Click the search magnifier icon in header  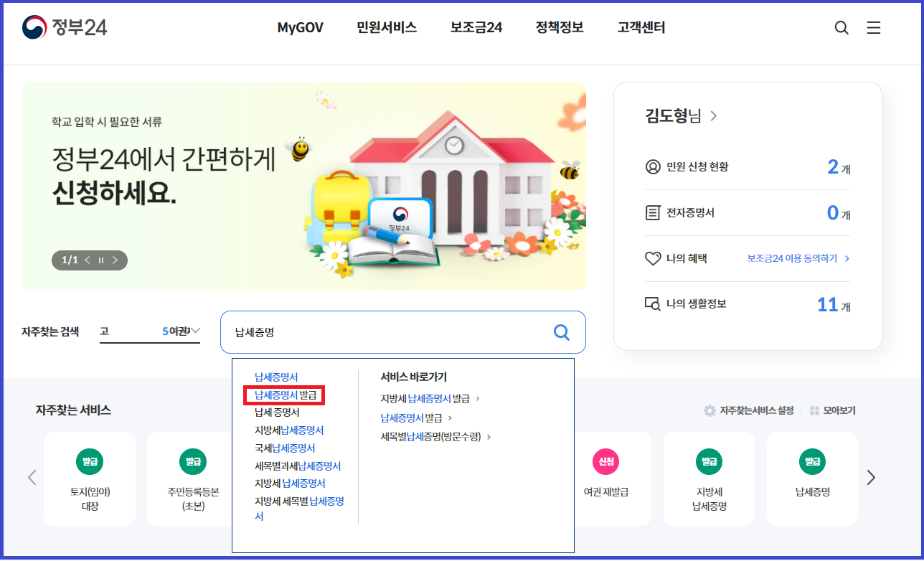coord(841,28)
